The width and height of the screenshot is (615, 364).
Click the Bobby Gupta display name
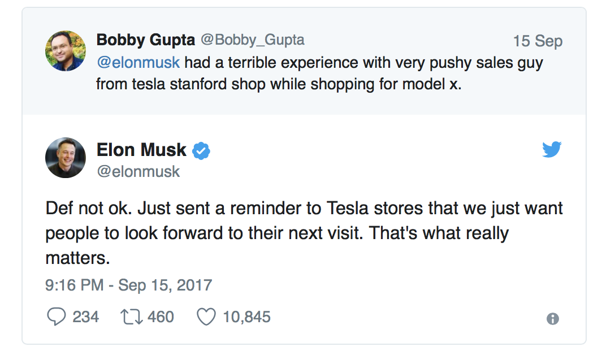click(x=145, y=40)
